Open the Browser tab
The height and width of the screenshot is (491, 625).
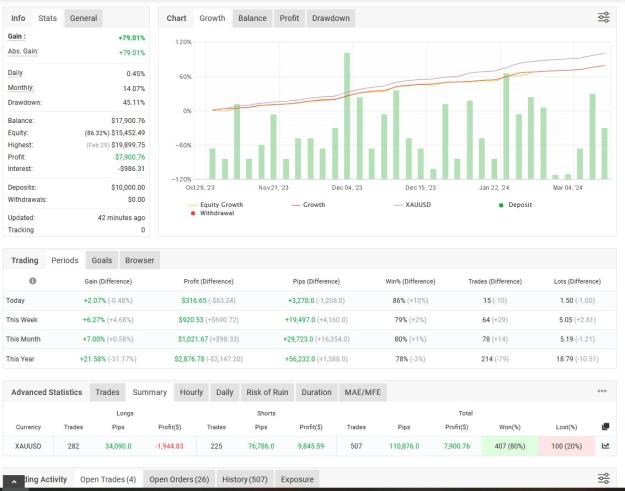140,260
